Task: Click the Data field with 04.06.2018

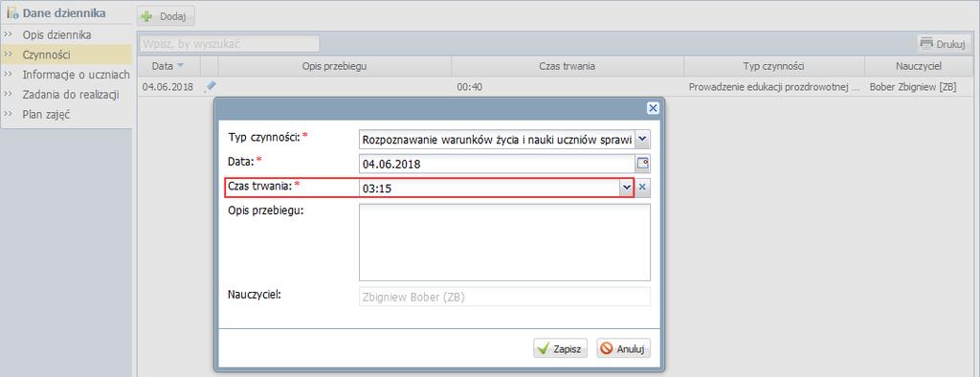Action: (x=497, y=164)
